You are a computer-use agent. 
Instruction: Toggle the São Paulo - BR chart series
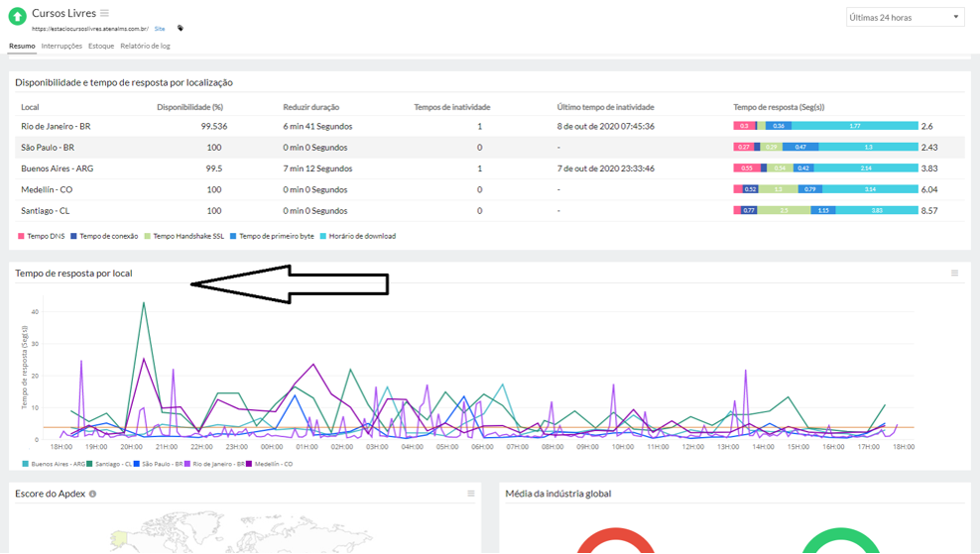[x=158, y=464]
